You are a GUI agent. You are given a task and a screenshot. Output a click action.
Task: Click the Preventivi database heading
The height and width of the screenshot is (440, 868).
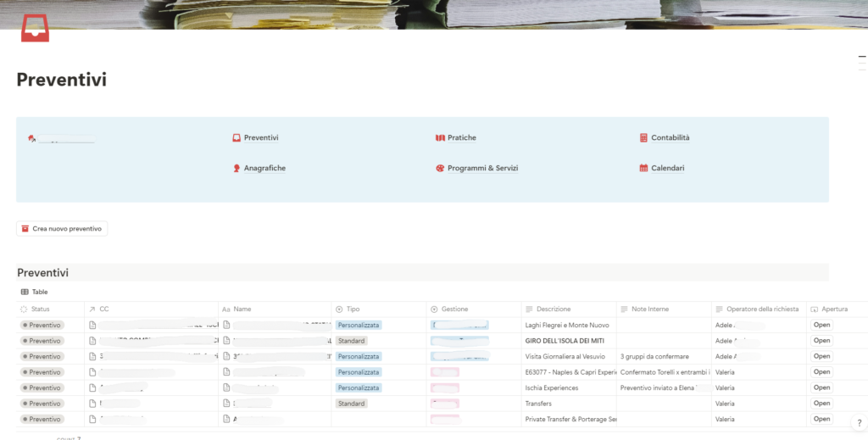pyautogui.click(x=42, y=273)
